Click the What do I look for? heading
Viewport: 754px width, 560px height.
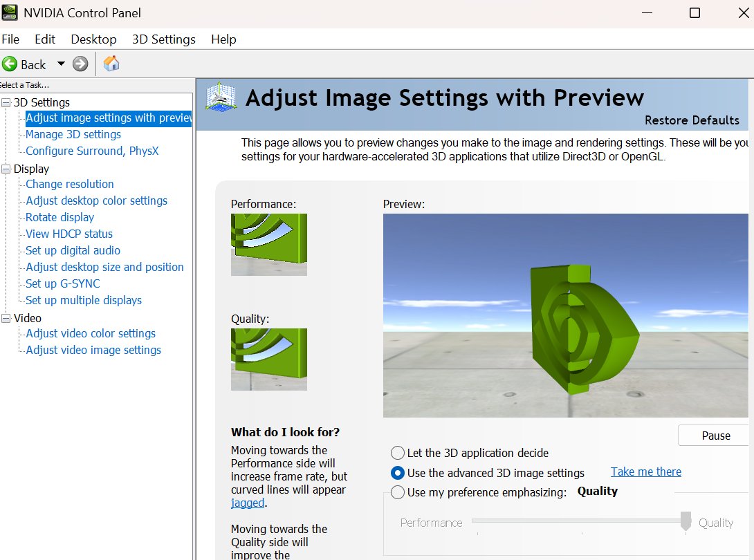[x=285, y=431]
